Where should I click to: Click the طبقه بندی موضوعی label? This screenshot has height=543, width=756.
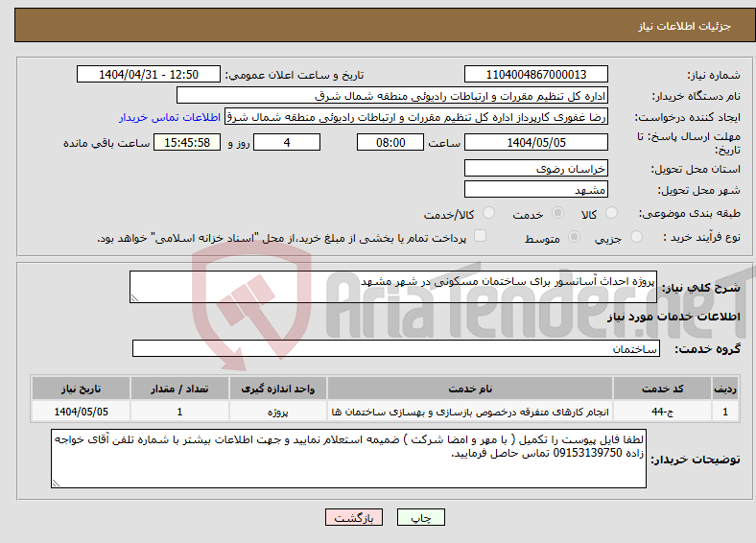[690, 213]
